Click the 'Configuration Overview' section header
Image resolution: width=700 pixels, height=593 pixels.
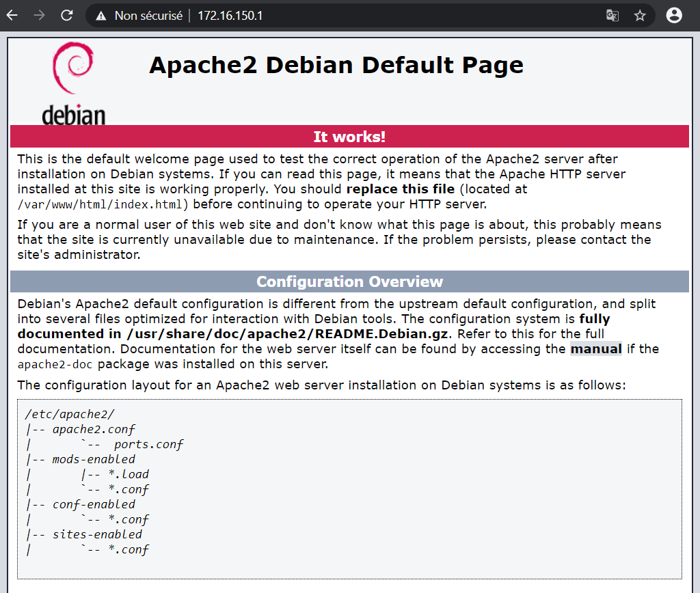[x=349, y=281]
